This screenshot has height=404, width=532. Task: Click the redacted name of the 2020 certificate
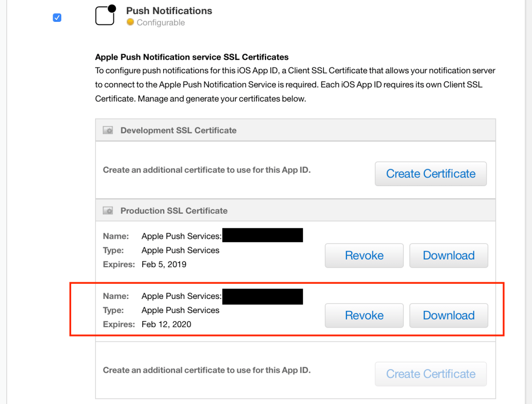tap(262, 296)
